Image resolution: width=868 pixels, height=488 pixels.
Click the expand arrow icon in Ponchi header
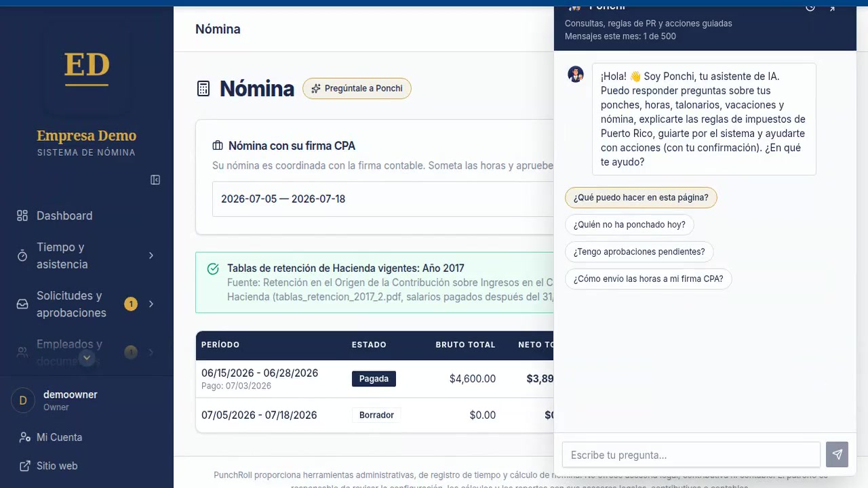click(832, 7)
